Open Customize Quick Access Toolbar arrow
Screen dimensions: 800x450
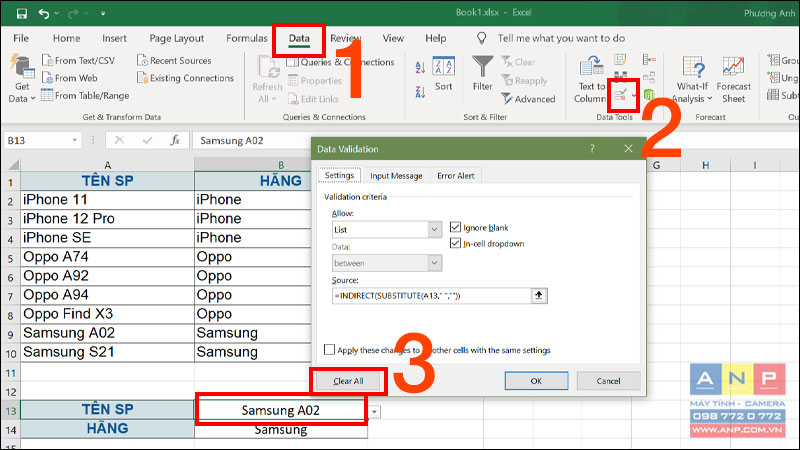tap(103, 14)
